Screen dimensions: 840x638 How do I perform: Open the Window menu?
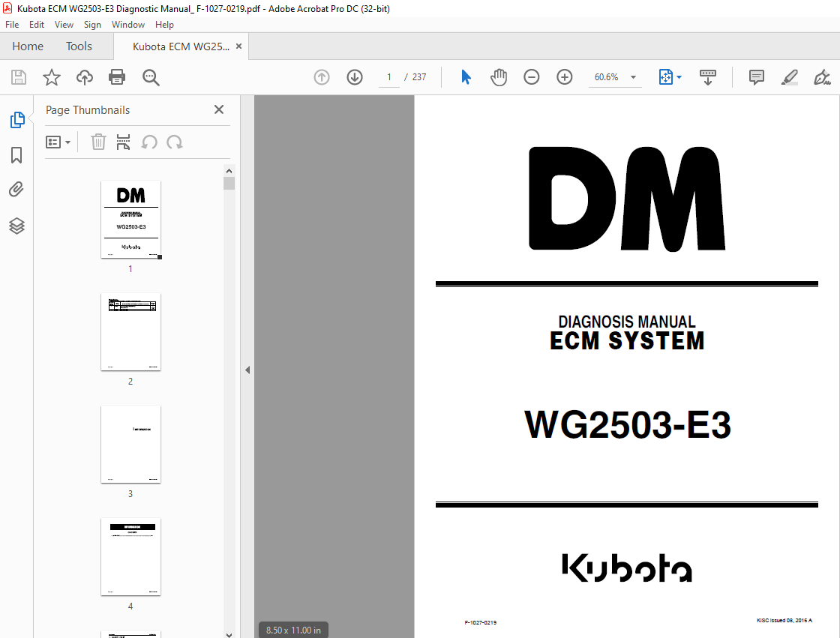pyautogui.click(x=128, y=25)
